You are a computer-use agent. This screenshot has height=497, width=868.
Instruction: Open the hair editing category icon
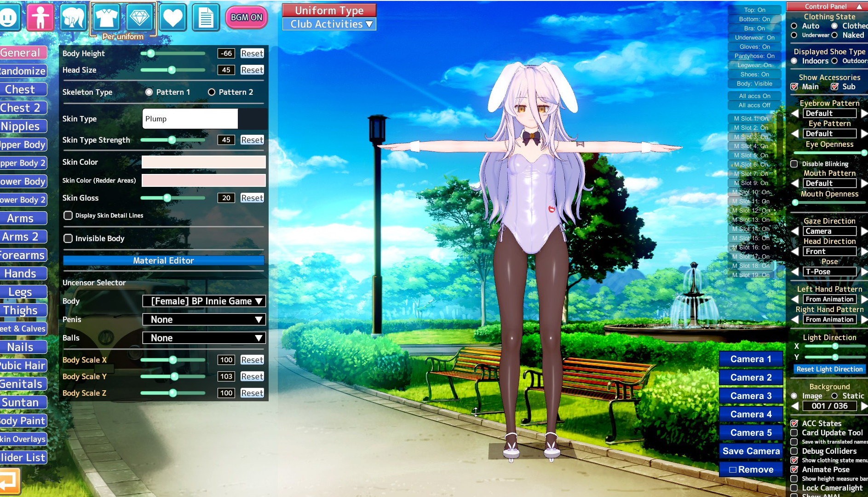pyautogui.click(x=73, y=17)
